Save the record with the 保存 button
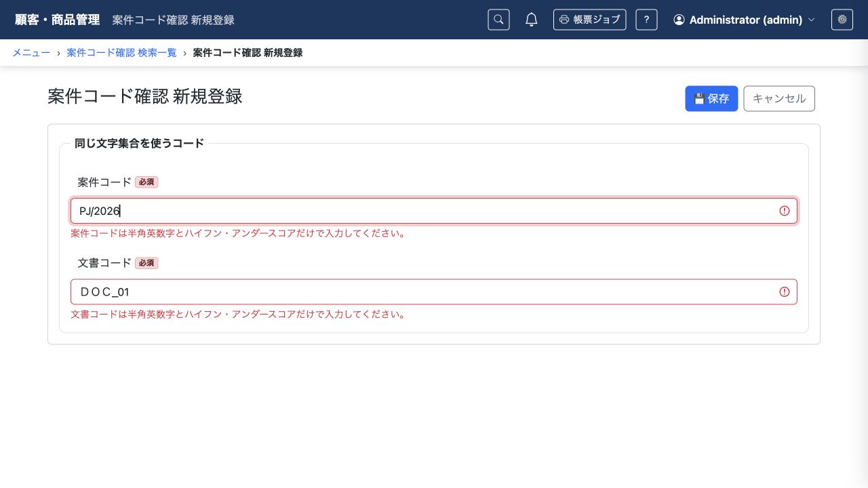The image size is (868, 488). click(x=711, y=98)
